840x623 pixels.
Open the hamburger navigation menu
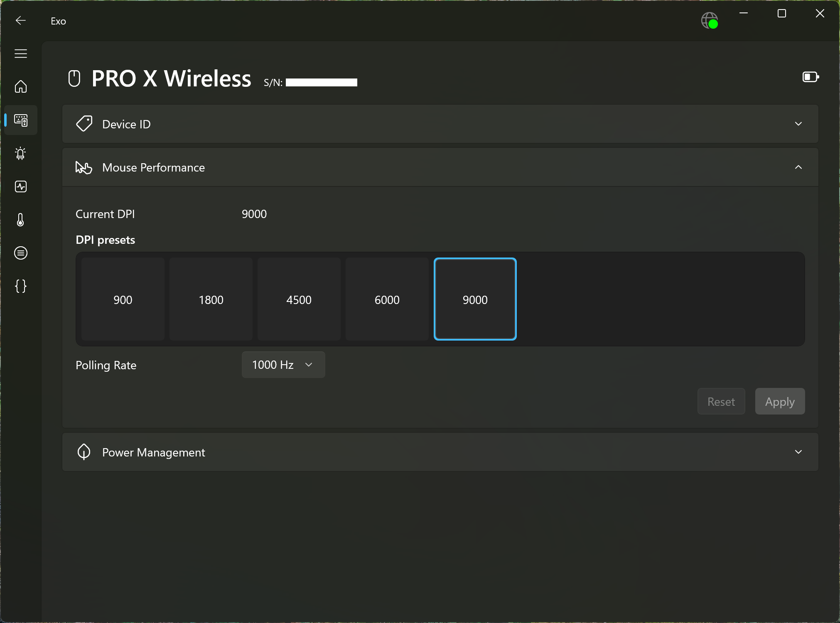click(21, 54)
